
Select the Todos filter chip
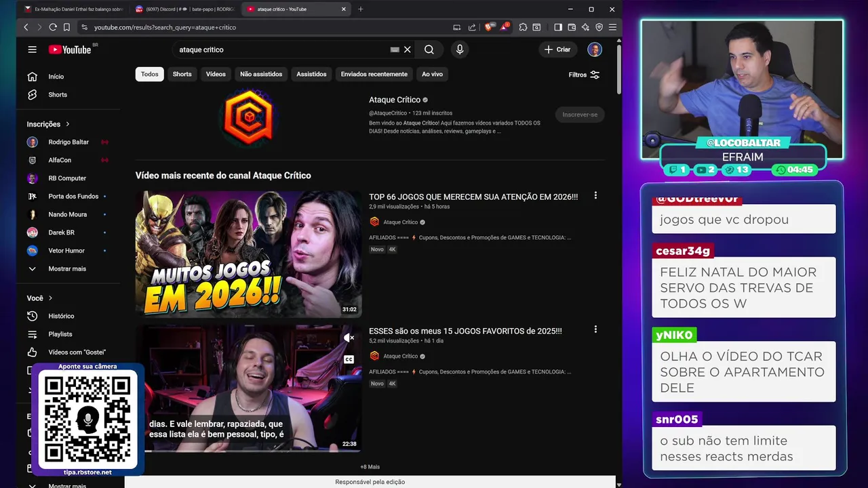click(150, 74)
